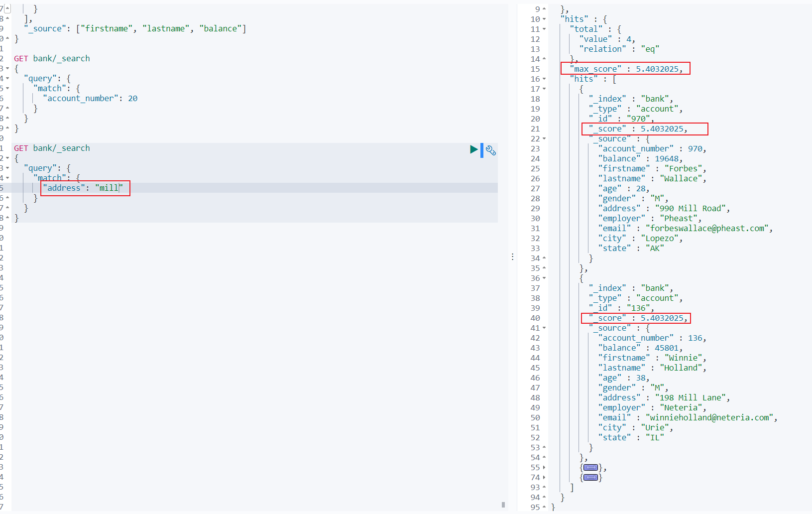Image resolution: width=812 pixels, height=514 pixels.
Task: Click the "state" : "AK" line
Action: (631, 248)
